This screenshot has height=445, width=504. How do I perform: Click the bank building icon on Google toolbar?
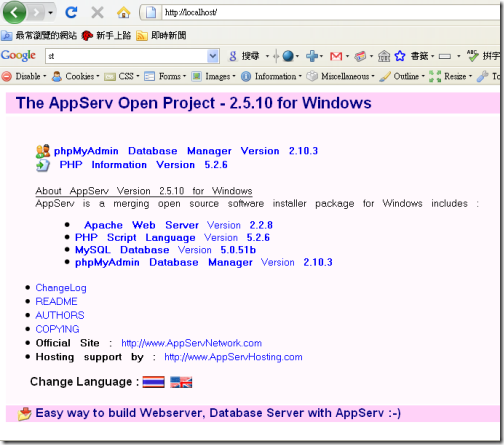tap(384, 56)
